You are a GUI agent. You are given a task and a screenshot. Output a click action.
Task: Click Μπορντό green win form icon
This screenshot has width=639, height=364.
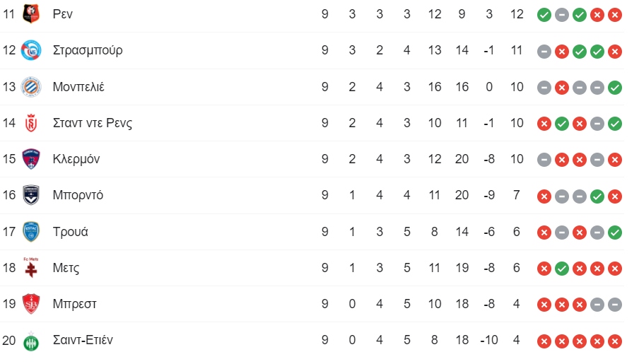pos(597,196)
